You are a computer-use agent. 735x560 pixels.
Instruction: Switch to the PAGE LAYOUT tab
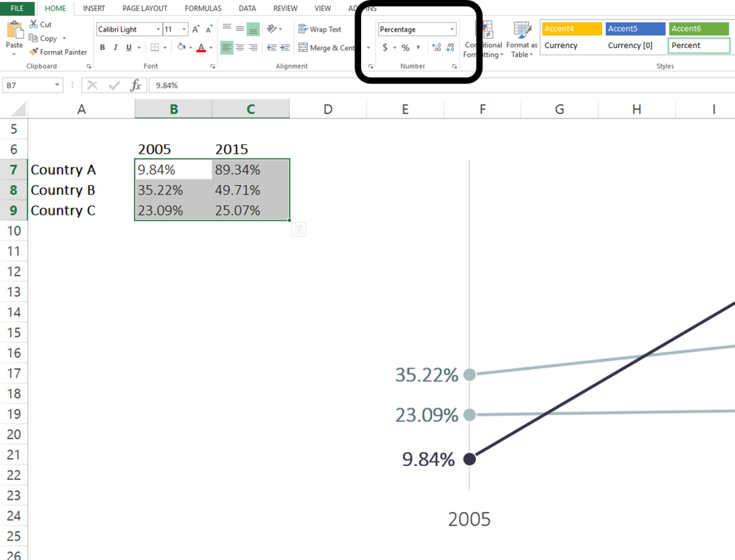145,9
